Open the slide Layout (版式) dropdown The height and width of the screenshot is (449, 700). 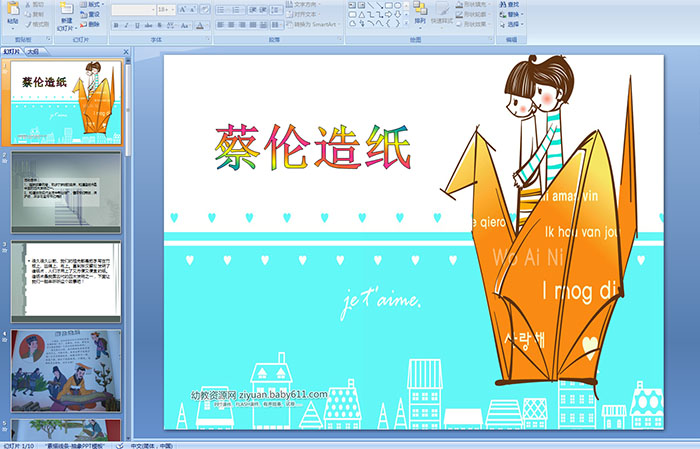coord(92,4)
